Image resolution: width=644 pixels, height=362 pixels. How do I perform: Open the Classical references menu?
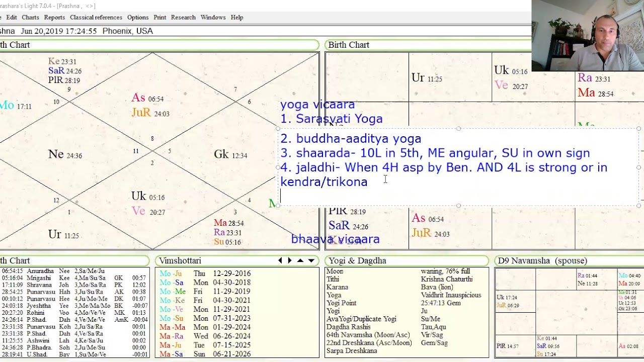pos(96,17)
